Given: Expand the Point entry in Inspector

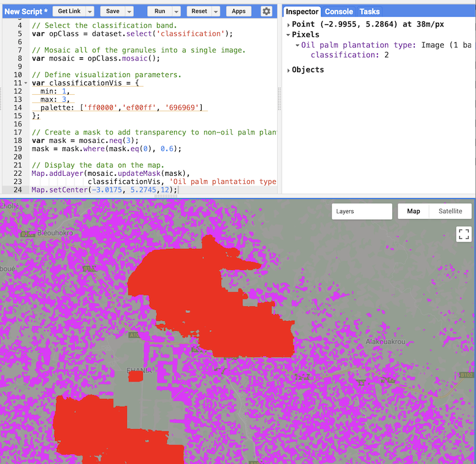Looking at the screenshot, I should (289, 25).
